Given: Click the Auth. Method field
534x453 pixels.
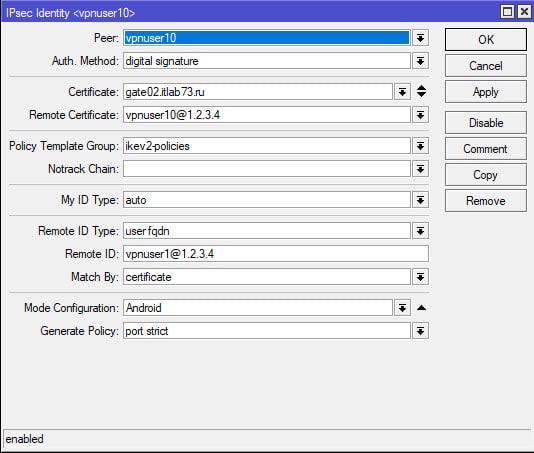Looking at the screenshot, I should (267, 61).
